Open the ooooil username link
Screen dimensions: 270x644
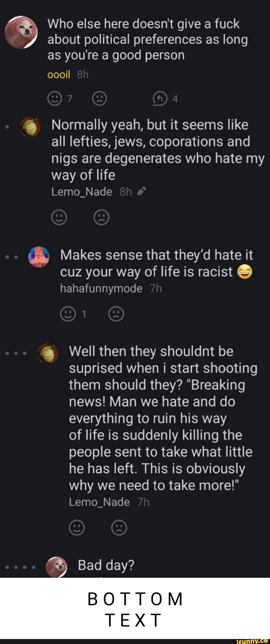(59, 74)
